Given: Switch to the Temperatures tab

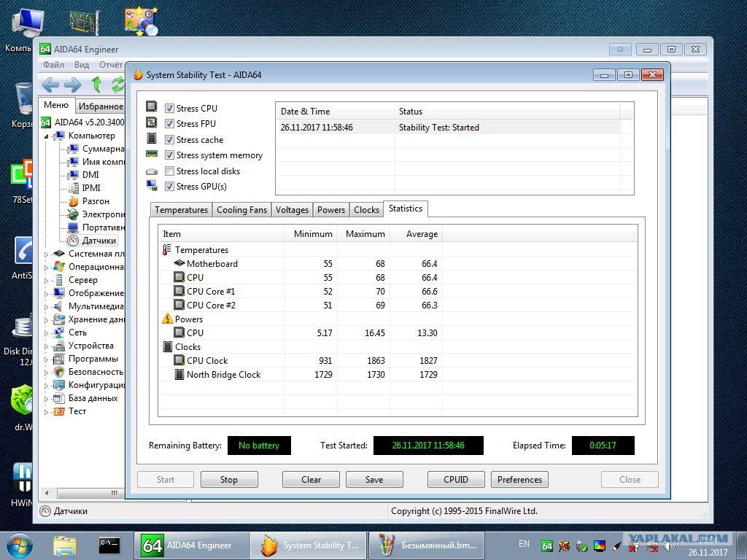Looking at the screenshot, I should tap(181, 210).
